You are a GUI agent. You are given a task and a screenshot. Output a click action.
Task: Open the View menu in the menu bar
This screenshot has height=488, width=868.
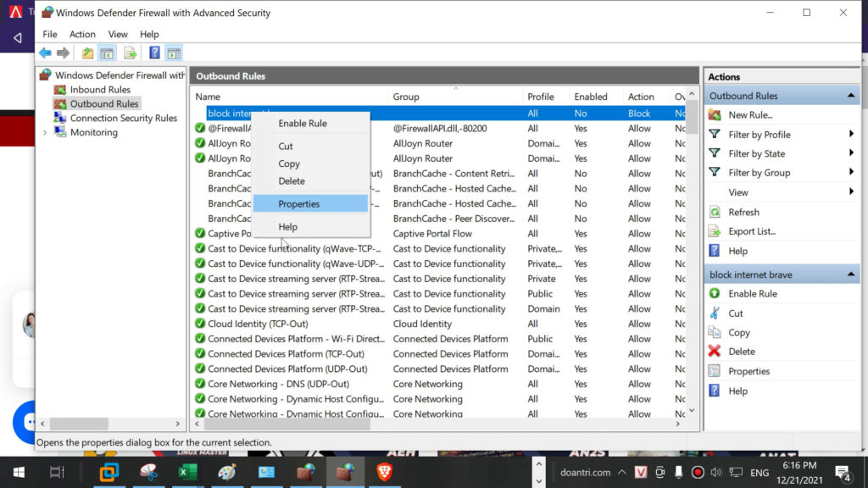point(118,34)
